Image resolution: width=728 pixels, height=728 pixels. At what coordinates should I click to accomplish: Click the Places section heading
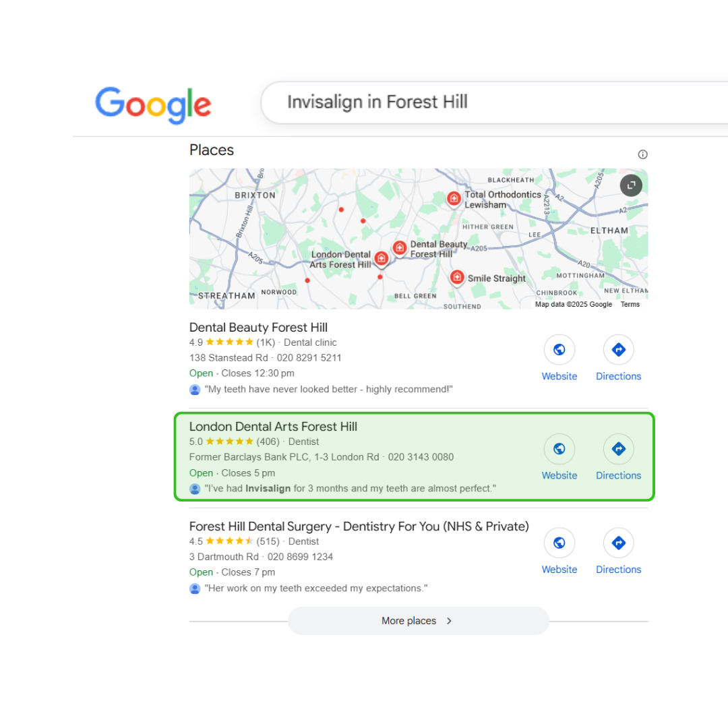(x=211, y=150)
